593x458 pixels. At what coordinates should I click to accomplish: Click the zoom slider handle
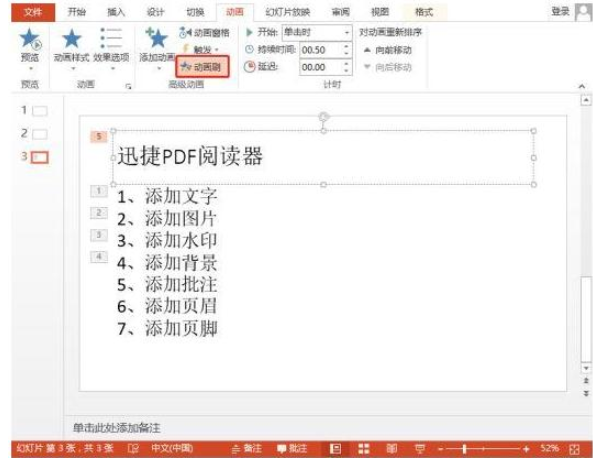click(464, 449)
